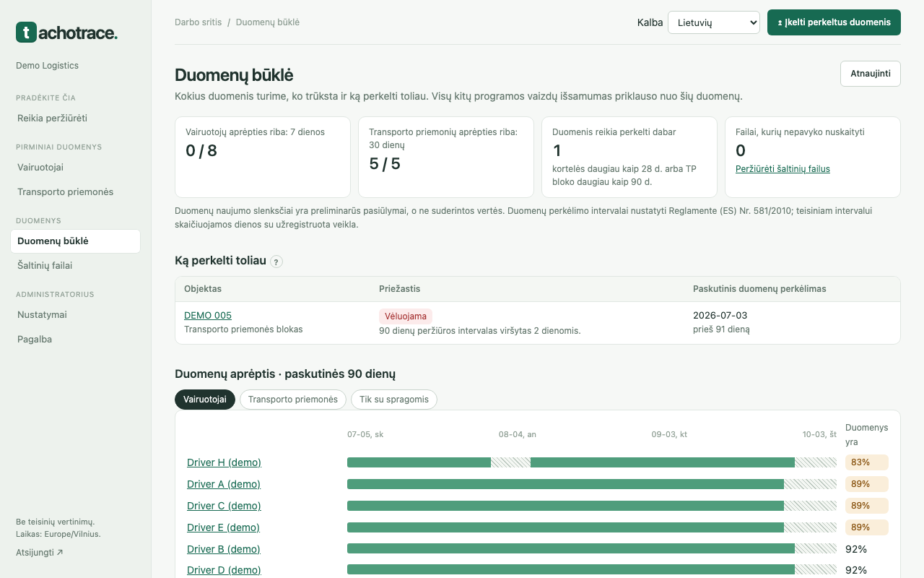Open Reikia peržiūrėti in sidebar
The image size is (924, 578).
click(76, 118)
